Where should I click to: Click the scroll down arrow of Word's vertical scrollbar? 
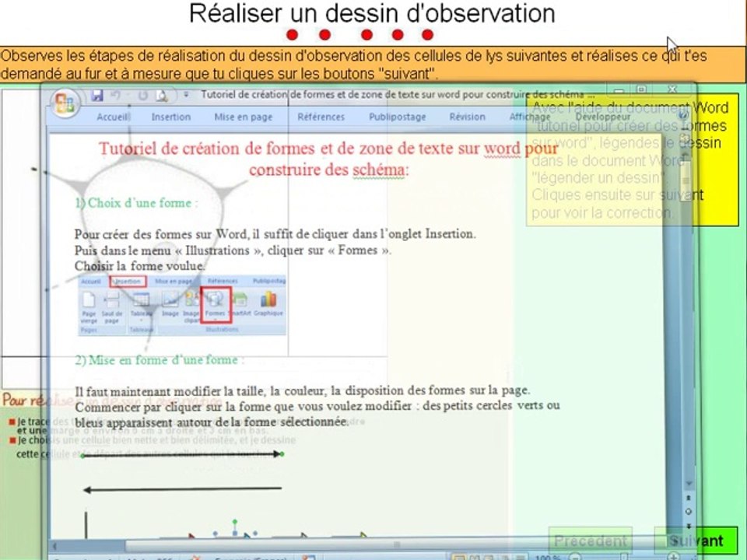tap(689, 483)
